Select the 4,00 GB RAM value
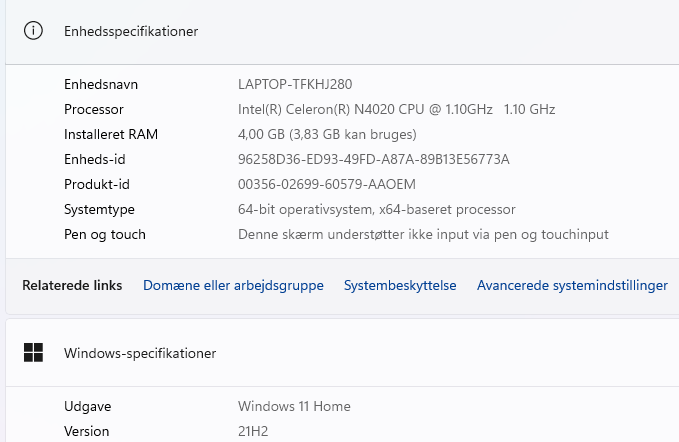 tap(327, 134)
